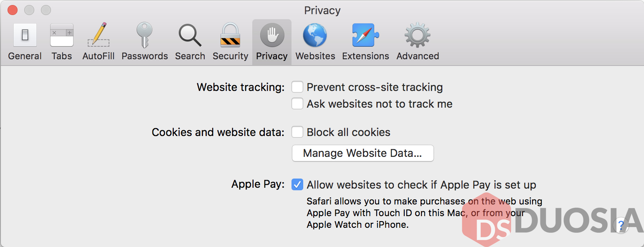Click the Advanced tab label
This screenshot has width=644, height=247.
click(418, 56)
